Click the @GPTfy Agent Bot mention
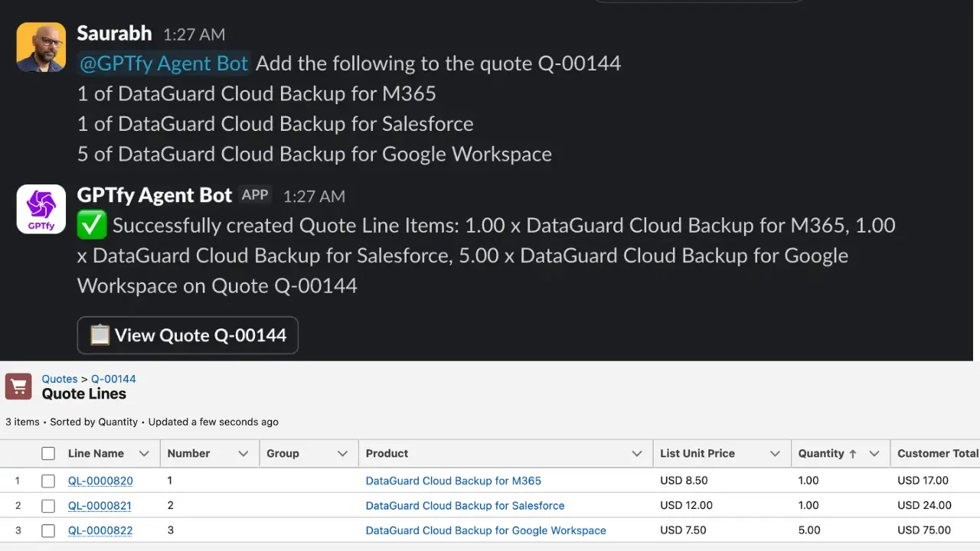This screenshot has height=551, width=980. pyautogui.click(x=163, y=64)
